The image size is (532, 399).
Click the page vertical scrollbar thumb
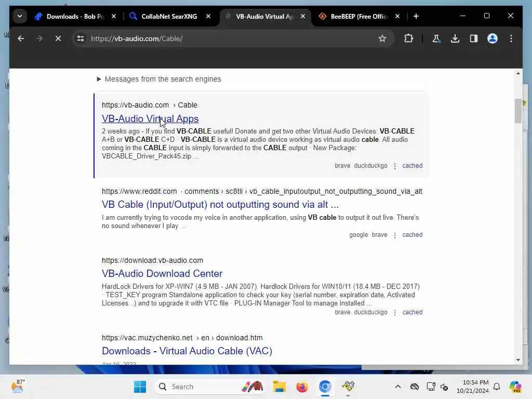518,111
